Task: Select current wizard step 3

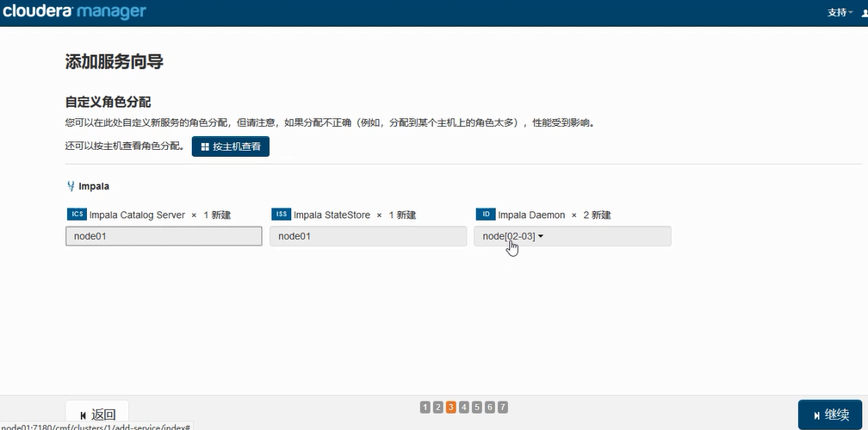Action: [451, 408]
